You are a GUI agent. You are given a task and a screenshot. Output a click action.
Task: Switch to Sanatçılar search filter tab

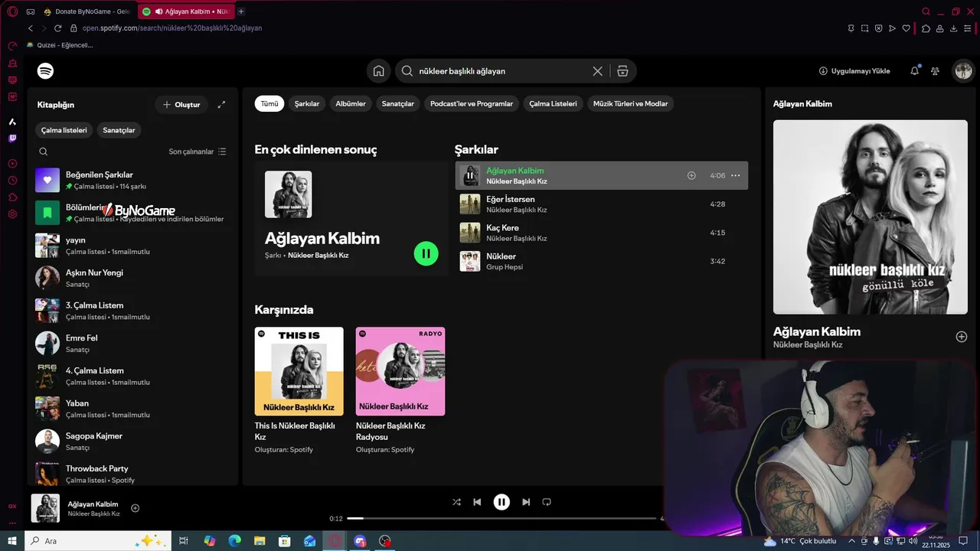click(398, 103)
